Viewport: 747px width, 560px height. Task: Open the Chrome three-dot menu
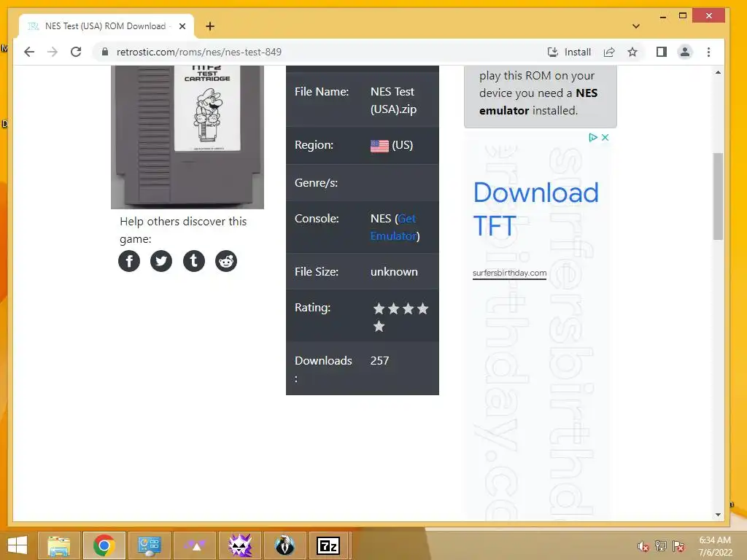708,52
